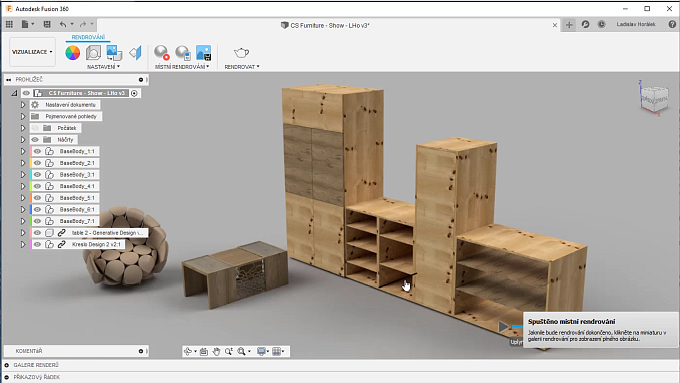Open the RENDROVAT dropdown menu
Screen dimensions: 680x383
pyautogui.click(x=242, y=67)
